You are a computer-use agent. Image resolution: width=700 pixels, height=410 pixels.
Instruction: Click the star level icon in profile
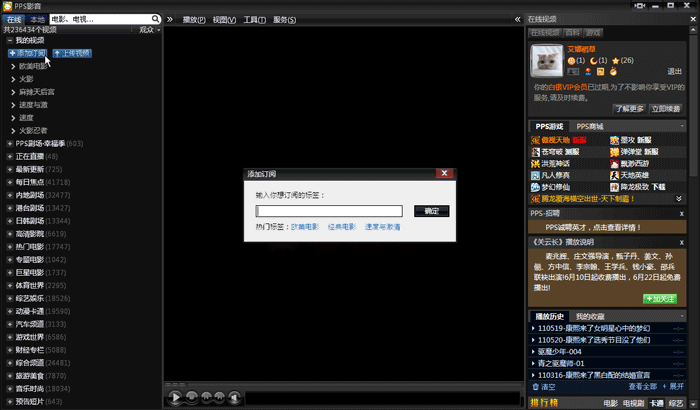click(x=615, y=61)
